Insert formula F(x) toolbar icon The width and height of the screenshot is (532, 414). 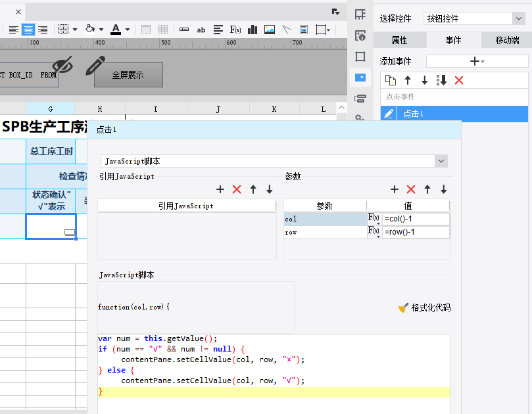point(235,30)
